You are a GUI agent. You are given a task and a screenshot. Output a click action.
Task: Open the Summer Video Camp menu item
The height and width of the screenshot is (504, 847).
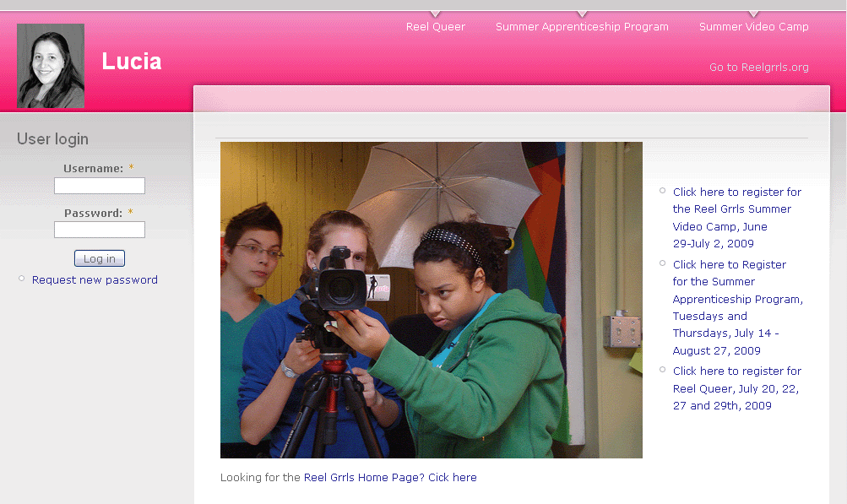753,26
